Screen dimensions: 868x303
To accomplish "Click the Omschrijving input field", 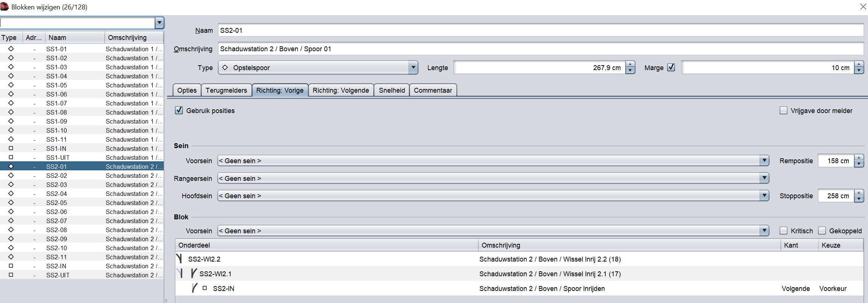I will pos(541,49).
